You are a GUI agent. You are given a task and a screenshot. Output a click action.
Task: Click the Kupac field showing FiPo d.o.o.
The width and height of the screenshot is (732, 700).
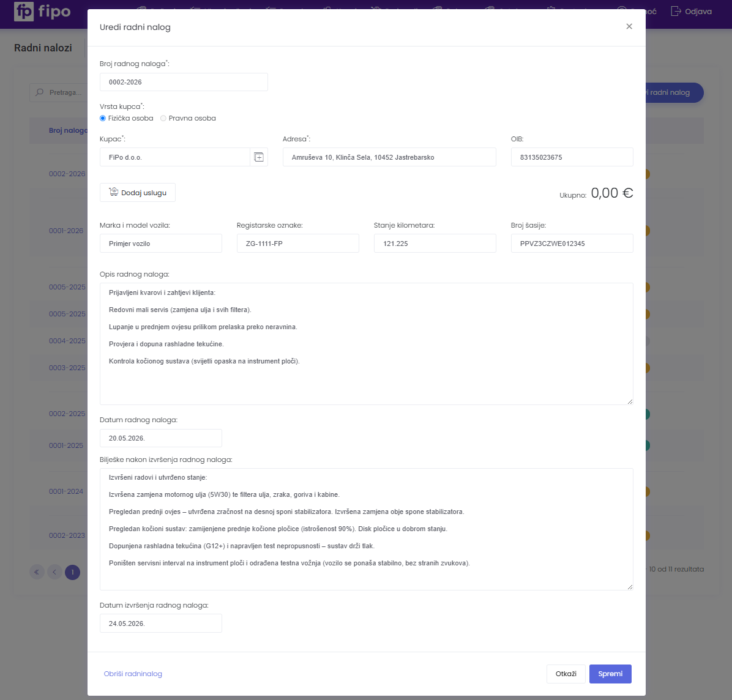coord(175,157)
